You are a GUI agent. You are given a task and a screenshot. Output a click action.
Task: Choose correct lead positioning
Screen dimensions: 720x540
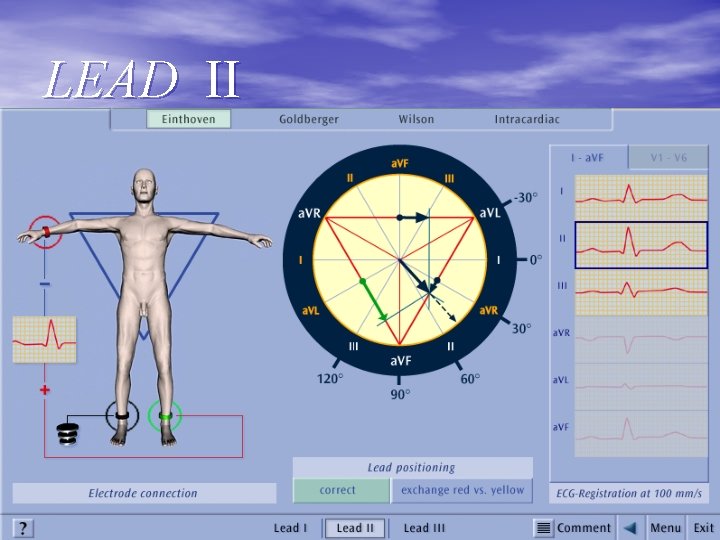[342, 490]
